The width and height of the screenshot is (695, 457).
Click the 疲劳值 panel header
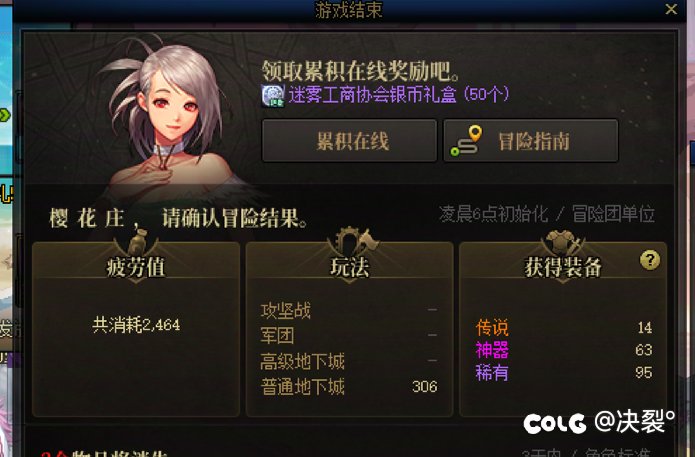[x=136, y=267]
